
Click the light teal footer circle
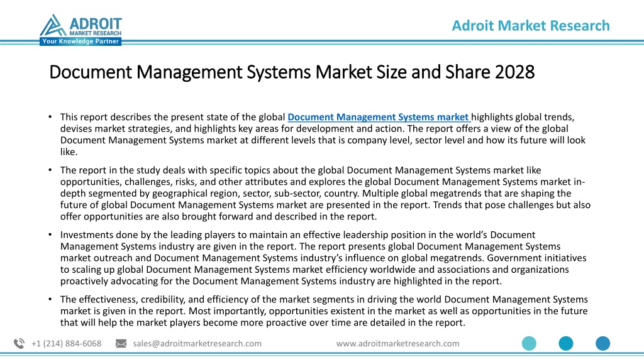(x=529, y=343)
